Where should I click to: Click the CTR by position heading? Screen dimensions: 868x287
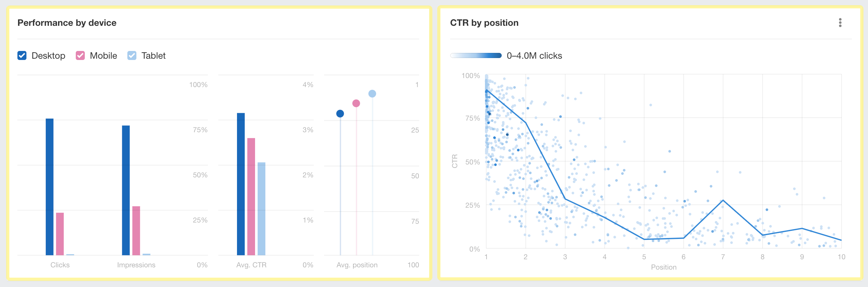pos(484,23)
